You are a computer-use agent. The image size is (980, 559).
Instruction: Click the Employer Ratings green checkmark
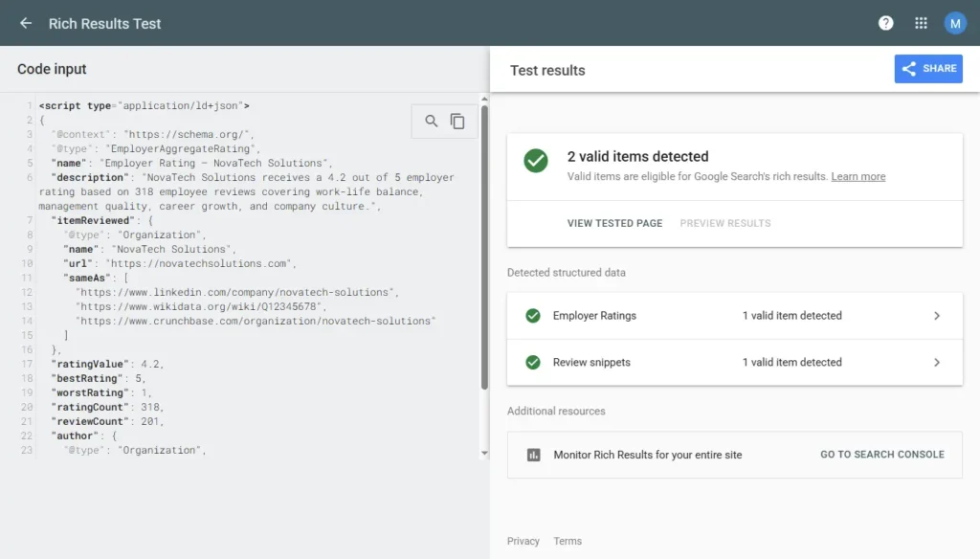coord(532,316)
